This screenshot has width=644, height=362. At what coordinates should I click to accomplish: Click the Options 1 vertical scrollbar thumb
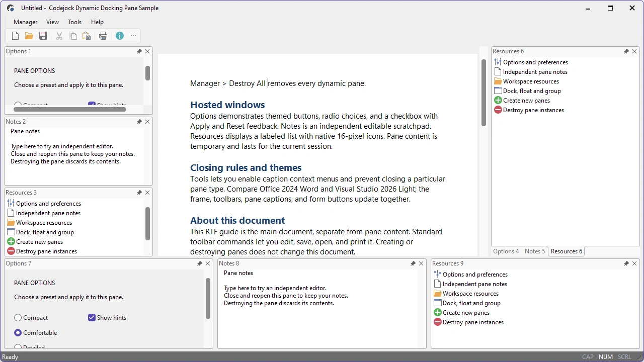click(x=147, y=73)
